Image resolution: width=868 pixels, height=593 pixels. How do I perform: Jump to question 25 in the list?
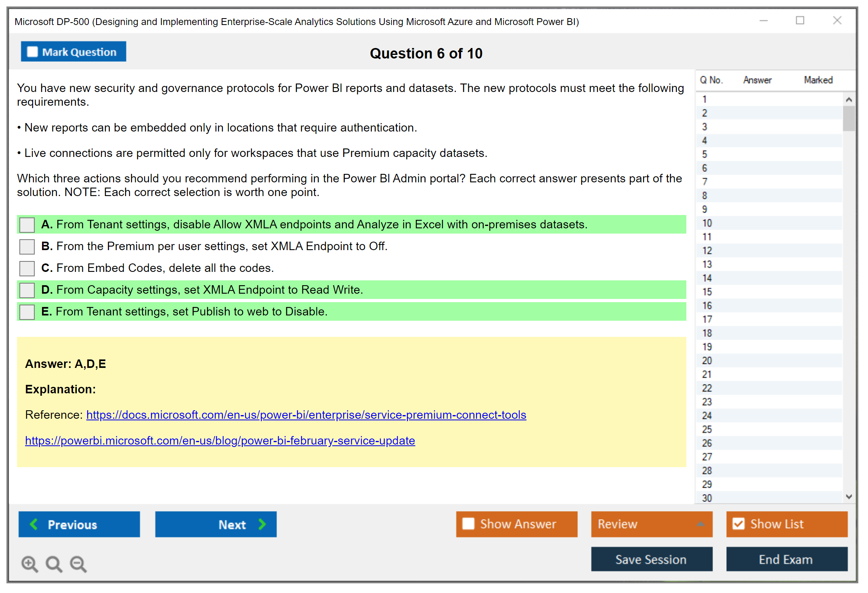(707, 429)
